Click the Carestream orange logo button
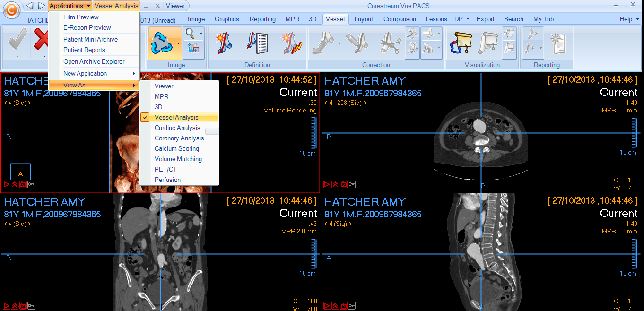The height and width of the screenshot is (311, 644). 12,9
